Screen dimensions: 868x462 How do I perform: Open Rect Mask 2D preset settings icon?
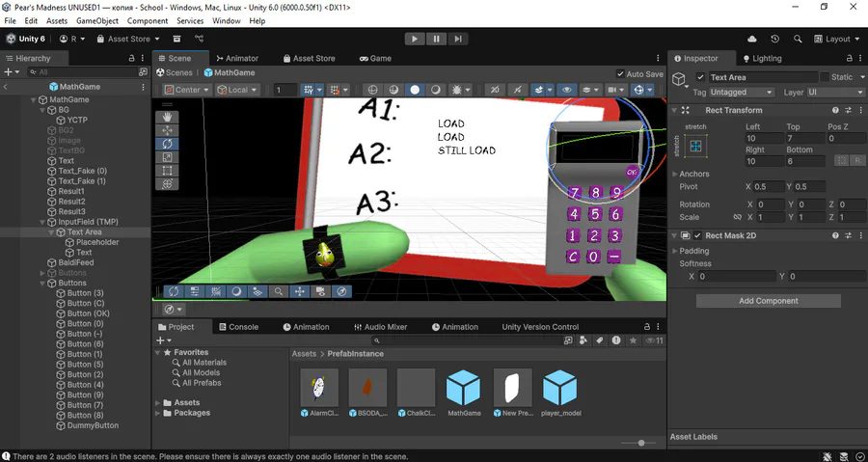(x=848, y=235)
